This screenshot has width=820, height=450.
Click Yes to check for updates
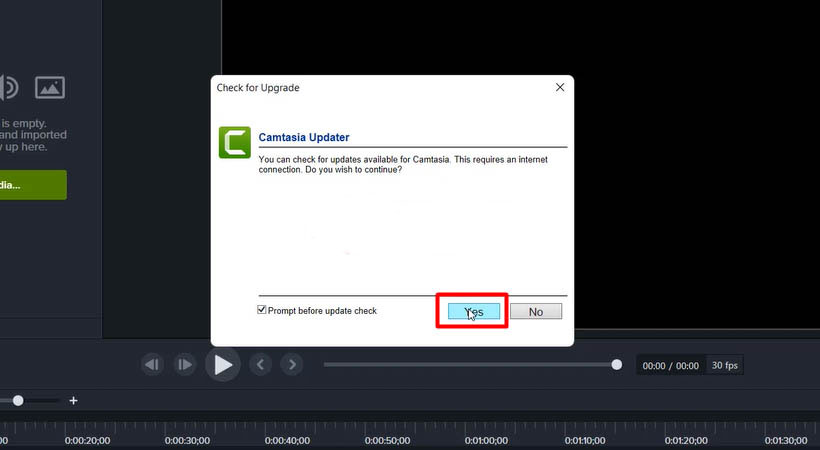pos(473,312)
